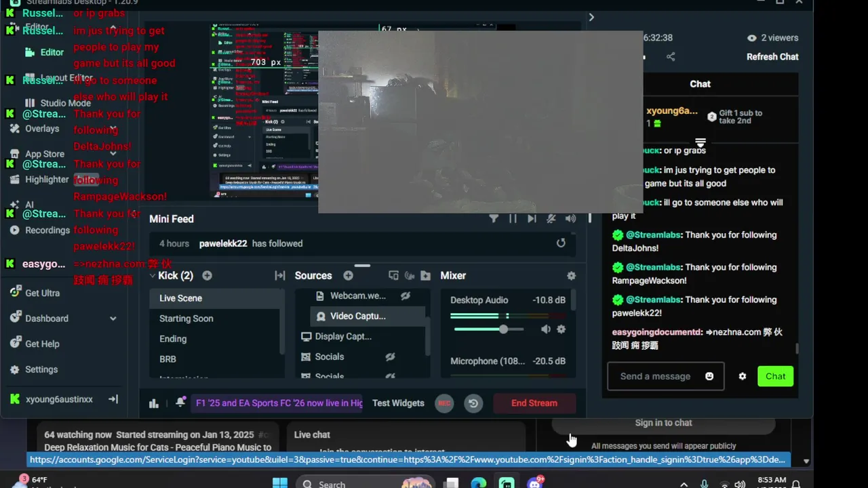Click Test Widgets
Screen dimensions: 868x488
[398, 403]
